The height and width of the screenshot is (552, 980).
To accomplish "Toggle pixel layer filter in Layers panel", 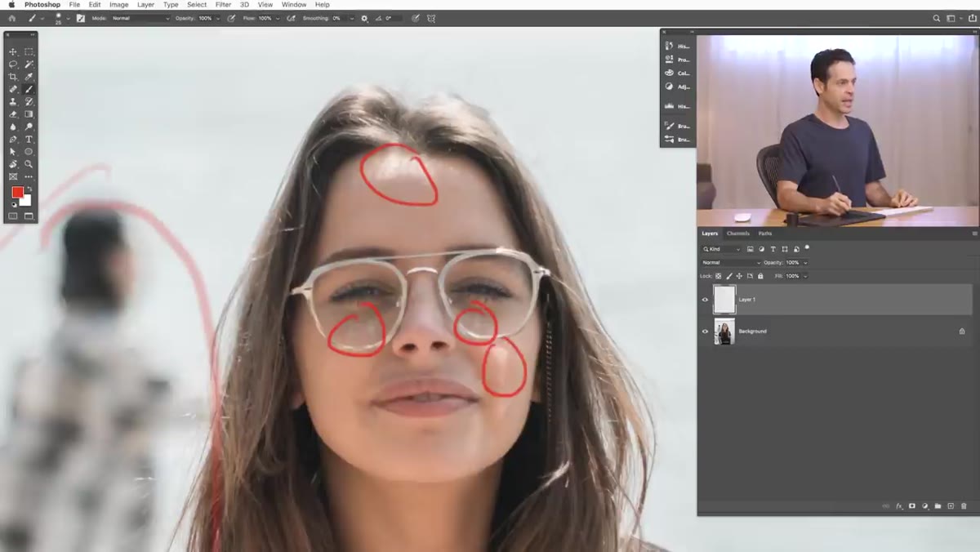I will 751,249.
